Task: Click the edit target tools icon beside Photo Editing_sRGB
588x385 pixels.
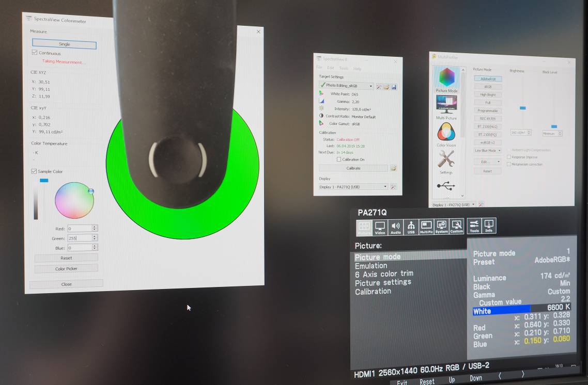Action: (379, 86)
